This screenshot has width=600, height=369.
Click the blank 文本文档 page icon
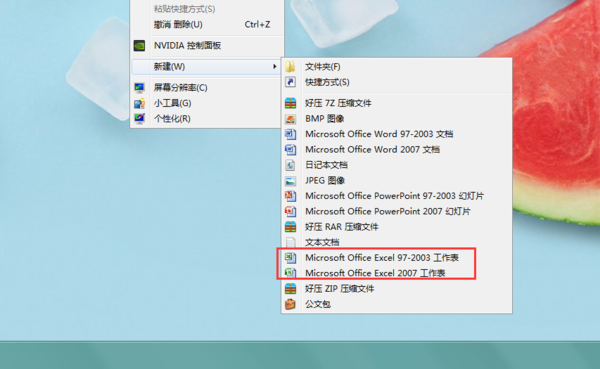[x=290, y=242]
